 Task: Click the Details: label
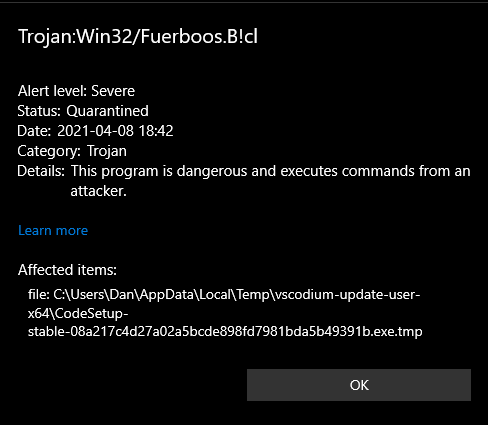41,171
